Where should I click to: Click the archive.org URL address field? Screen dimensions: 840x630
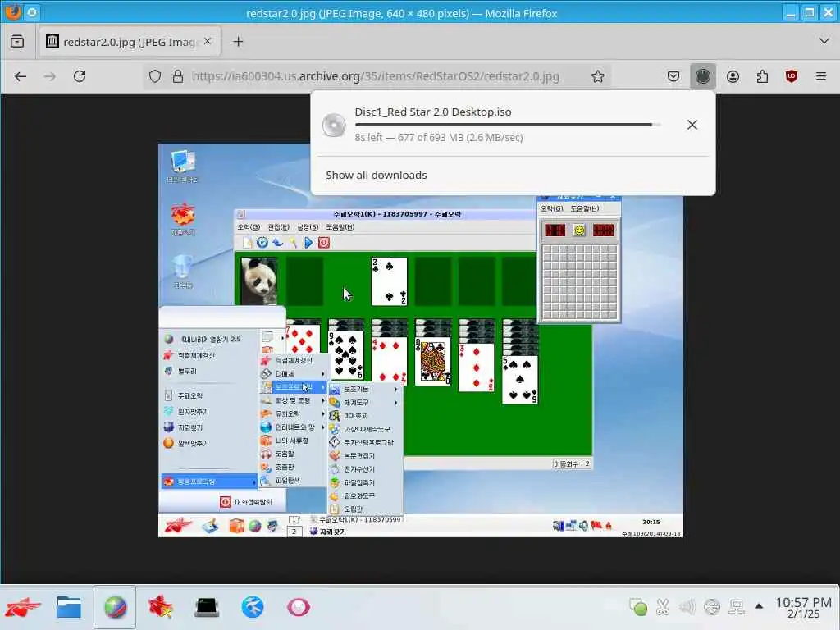375,76
